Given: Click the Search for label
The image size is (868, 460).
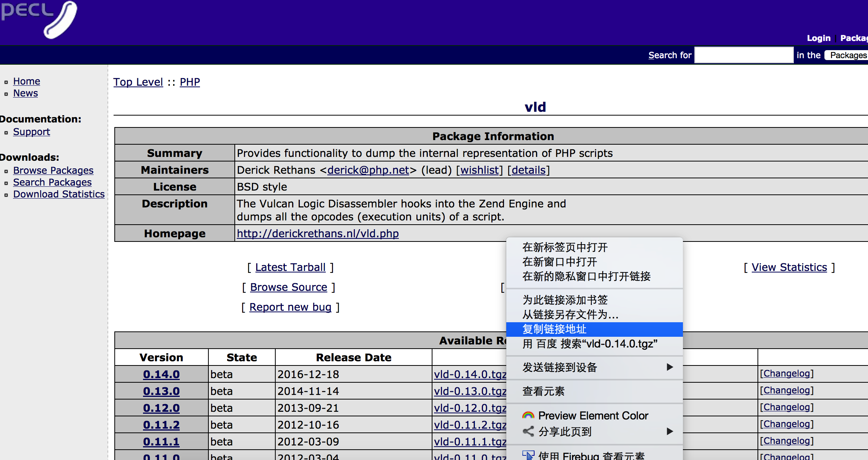Looking at the screenshot, I should (670, 55).
